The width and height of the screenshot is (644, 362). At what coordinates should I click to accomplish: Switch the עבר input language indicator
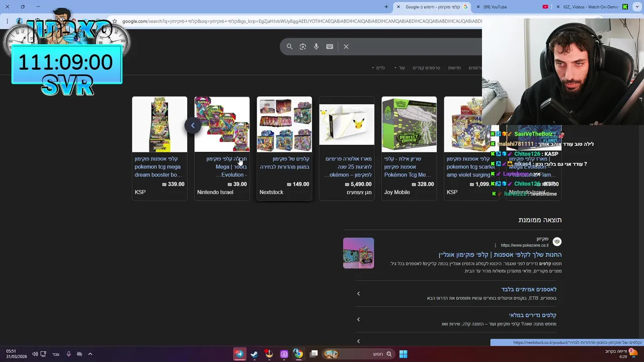pyautogui.click(x=56, y=354)
